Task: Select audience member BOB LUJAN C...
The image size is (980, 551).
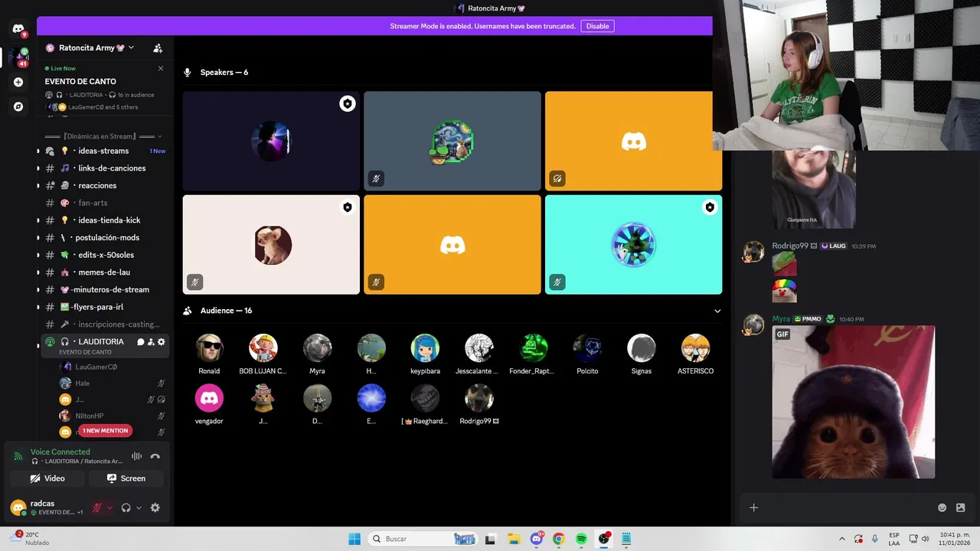Action: click(x=263, y=354)
